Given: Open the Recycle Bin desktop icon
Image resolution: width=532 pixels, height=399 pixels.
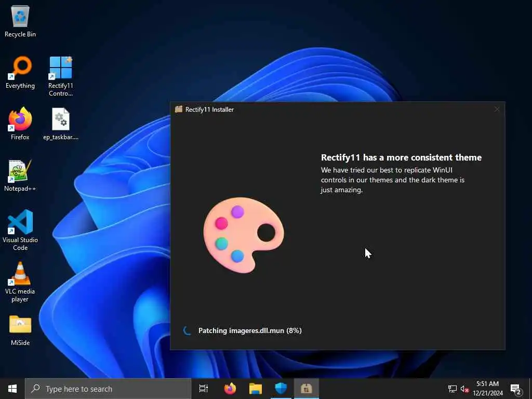Looking at the screenshot, I should point(20,21).
